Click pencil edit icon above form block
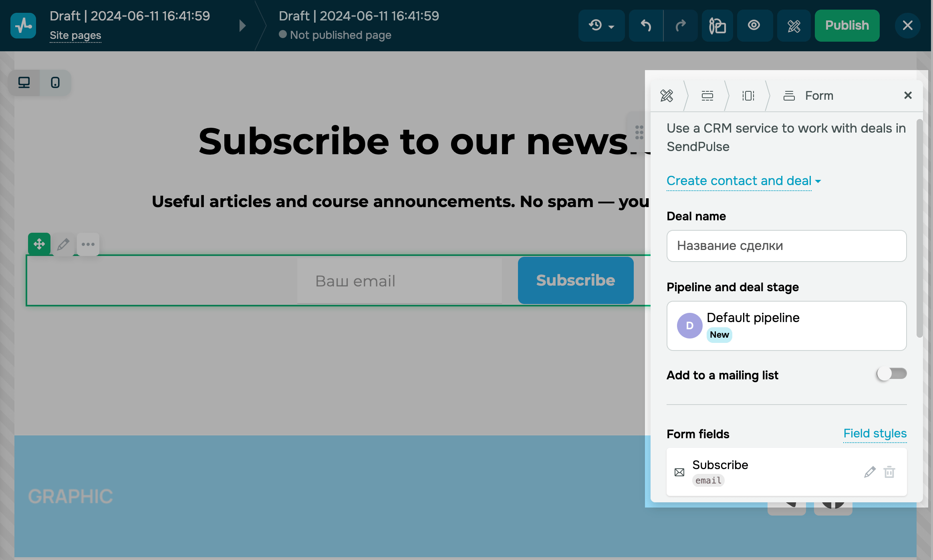Viewport: 933px width, 560px height. click(63, 244)
